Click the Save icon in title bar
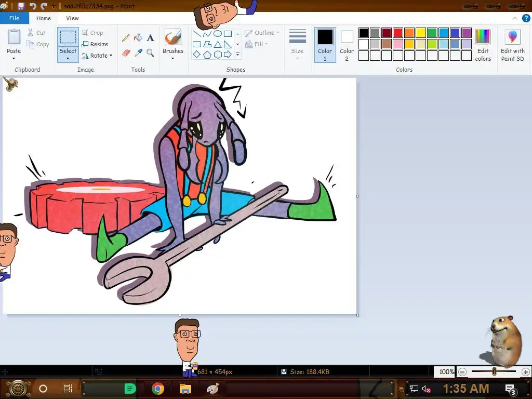Screen dimensions: 532x399 click(21, 6)
